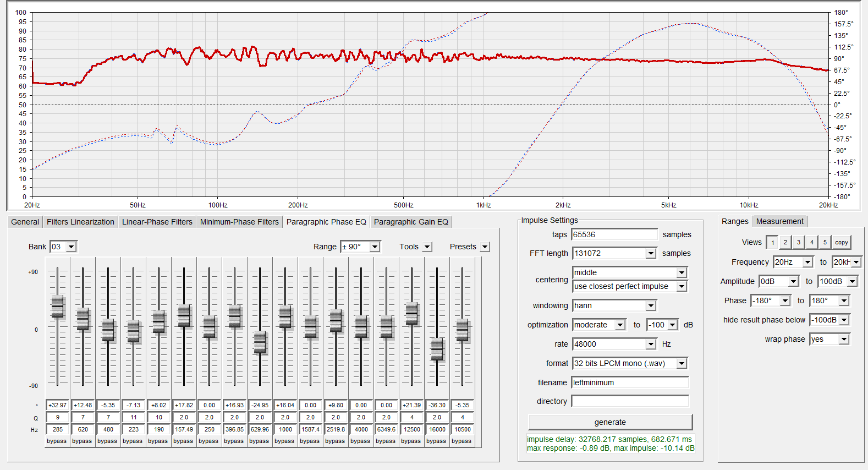Toggle bypass for the 1000 Hz filter
Viewport: 868px width, 470px height.
pyautogui.click(x=284, y=441)
